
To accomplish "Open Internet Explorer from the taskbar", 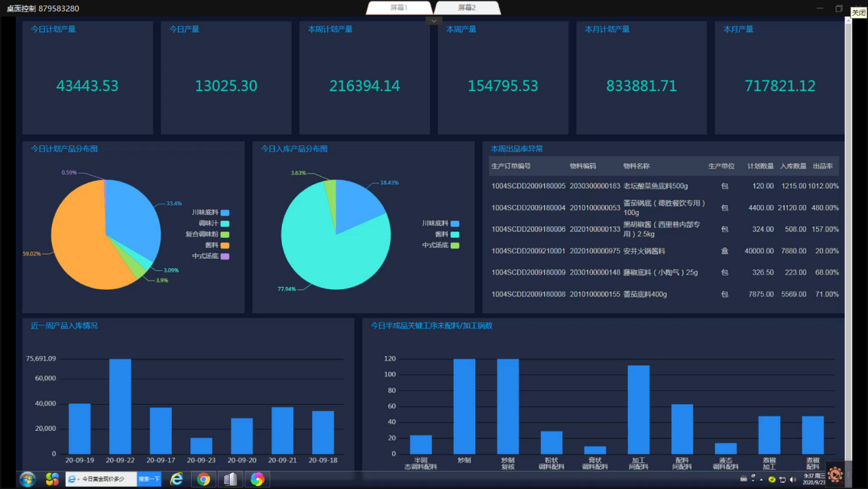I will coord(177,479).
